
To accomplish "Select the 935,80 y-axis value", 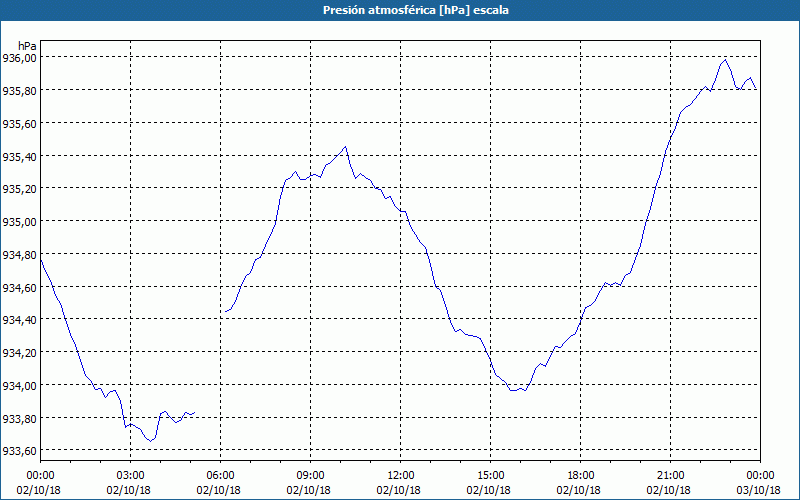I will pyautogui.click(x=20, y=91).
